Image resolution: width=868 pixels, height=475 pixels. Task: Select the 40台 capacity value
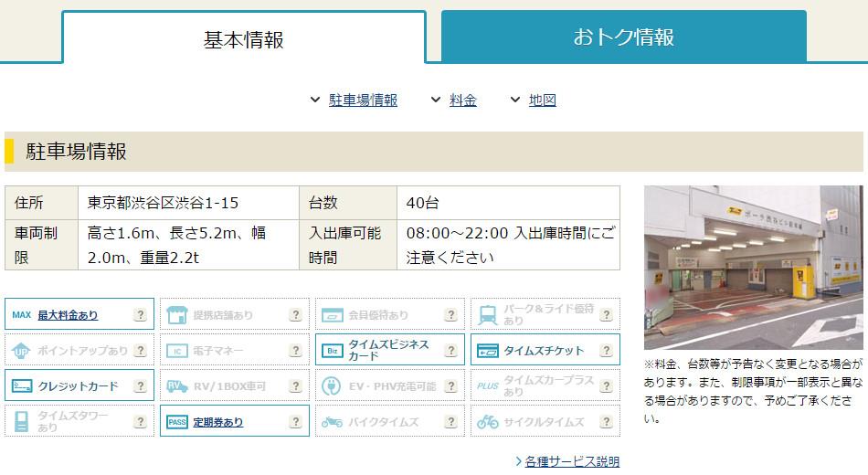pos(422,203)
